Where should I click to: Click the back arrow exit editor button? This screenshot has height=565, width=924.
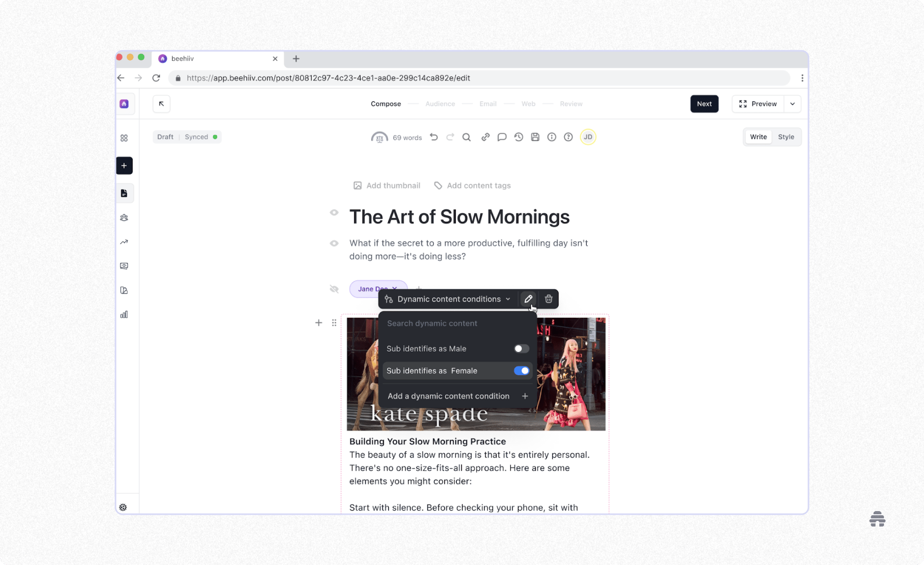(162, 104)
